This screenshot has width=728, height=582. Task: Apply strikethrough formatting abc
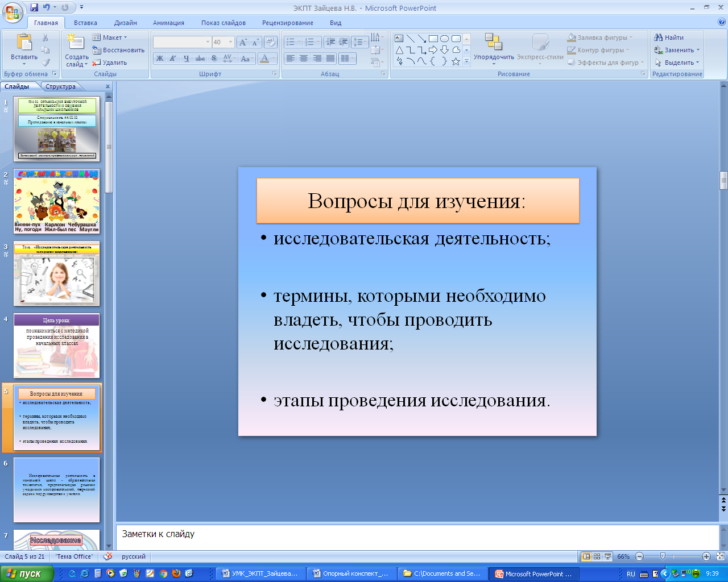[200, 59]
